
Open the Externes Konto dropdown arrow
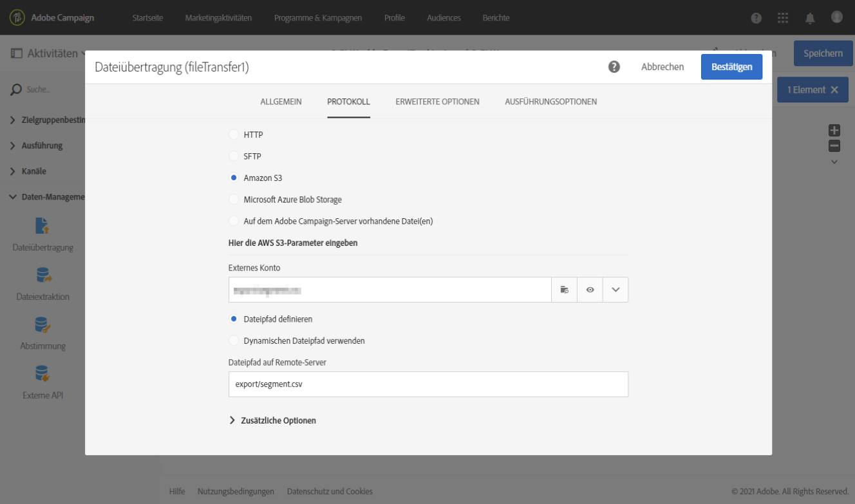615,290
